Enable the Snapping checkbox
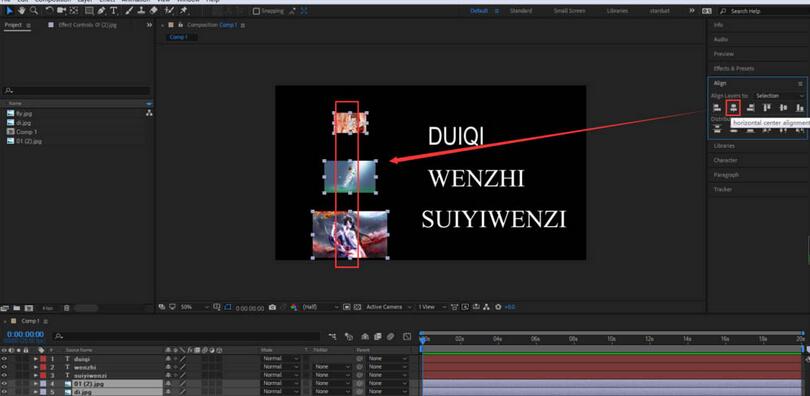The image size is (810, 396). [x=256, y=11]
